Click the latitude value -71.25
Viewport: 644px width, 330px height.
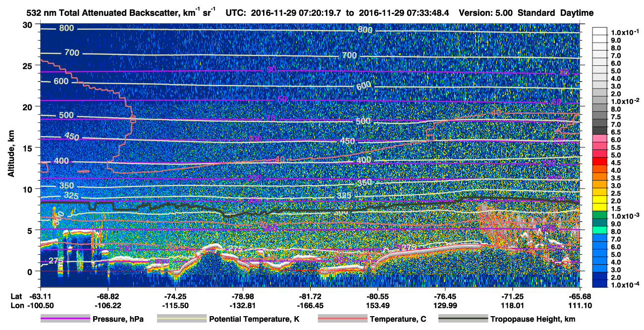[512, 296]
